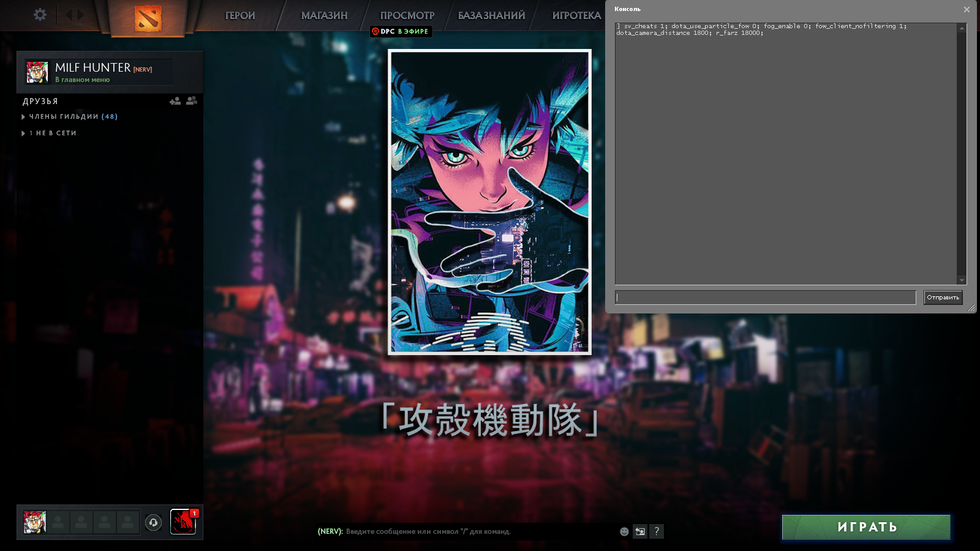Image resolution: width=980 pixels, height=551 pixels.
Task: Close the Консоль window
Action: coord(967,9)
